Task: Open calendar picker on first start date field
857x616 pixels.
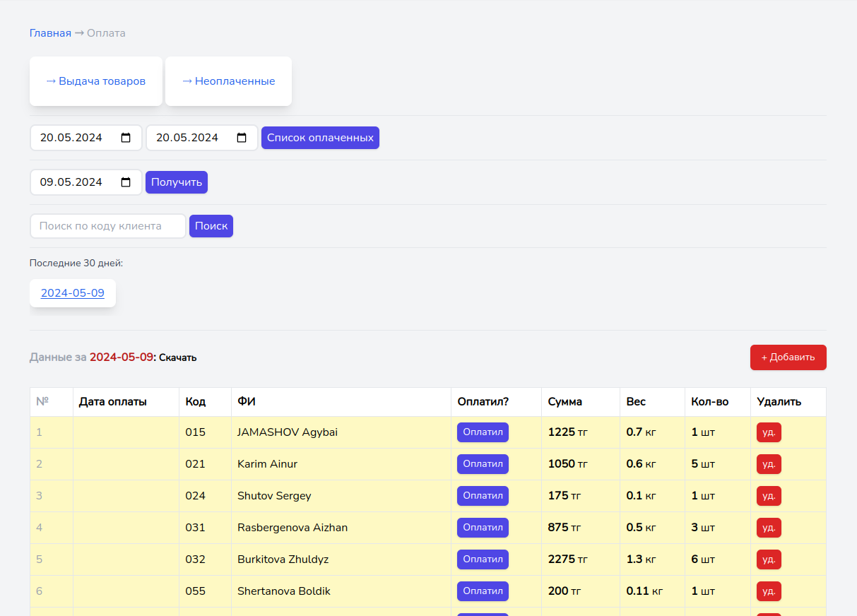Action: click(x=126, y=138)
